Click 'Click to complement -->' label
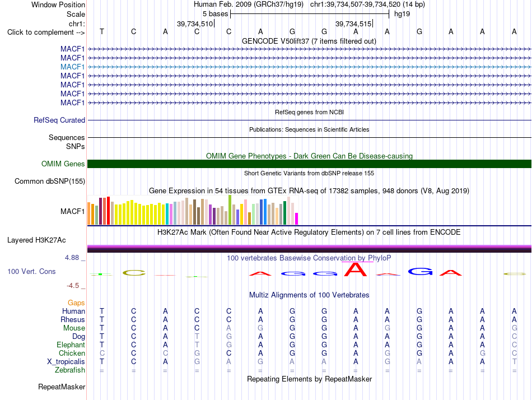The height and width of the screenshot is (400, 532). coord(46,32)
